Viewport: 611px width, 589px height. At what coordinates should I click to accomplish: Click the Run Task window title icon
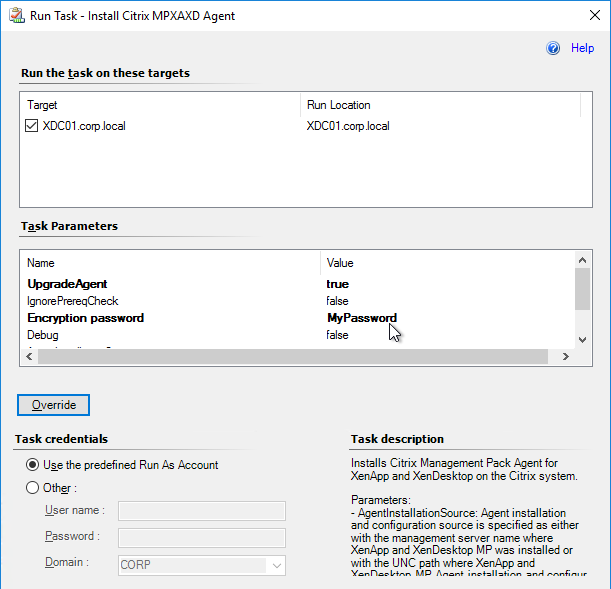[x=17, y=14]
